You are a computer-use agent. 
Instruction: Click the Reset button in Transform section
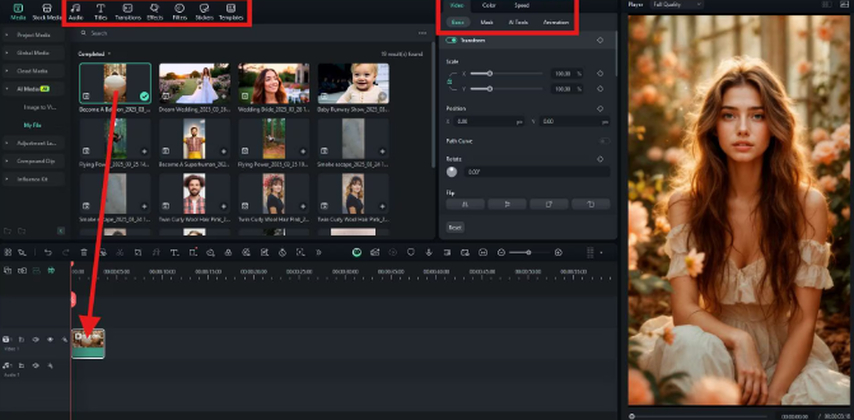[455, 227]
